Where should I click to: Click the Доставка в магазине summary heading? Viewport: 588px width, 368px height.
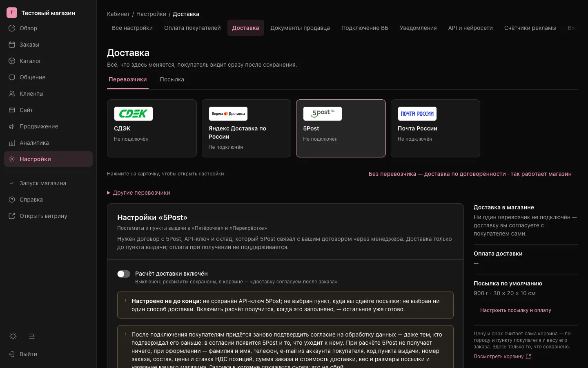[x=504, y=207]
